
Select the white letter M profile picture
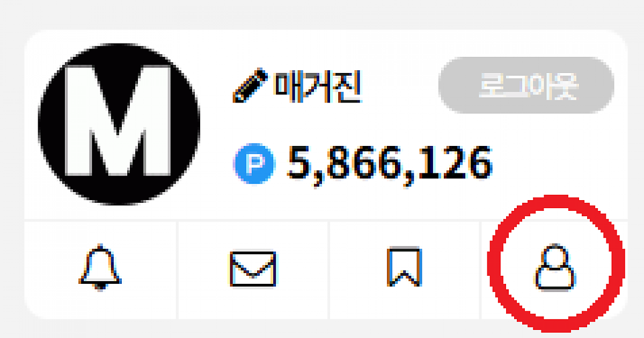pos(119,124)
